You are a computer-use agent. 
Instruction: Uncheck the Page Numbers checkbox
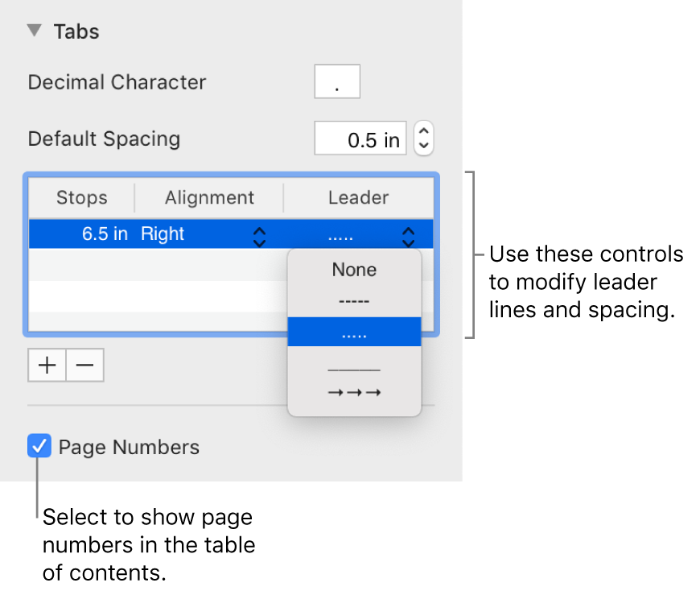pos(39,447)
